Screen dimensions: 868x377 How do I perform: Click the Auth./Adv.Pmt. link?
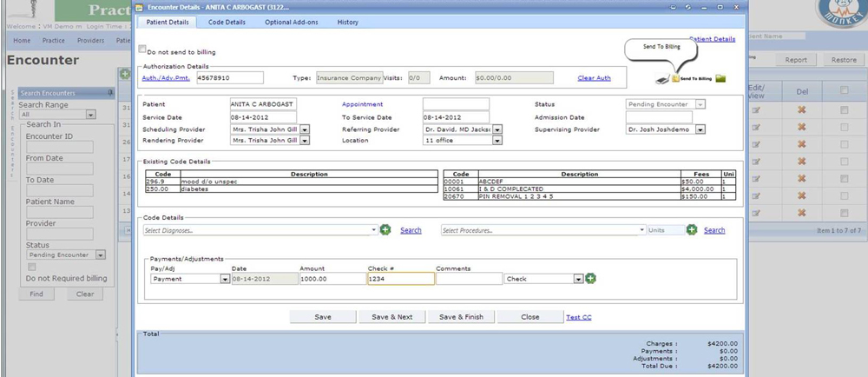pos(166,78)
